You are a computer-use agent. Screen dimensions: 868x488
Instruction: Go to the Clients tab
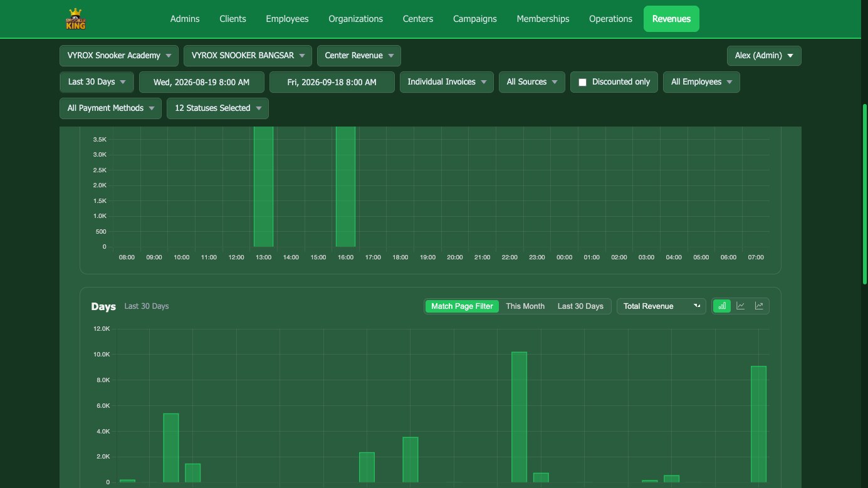(233, 19)
